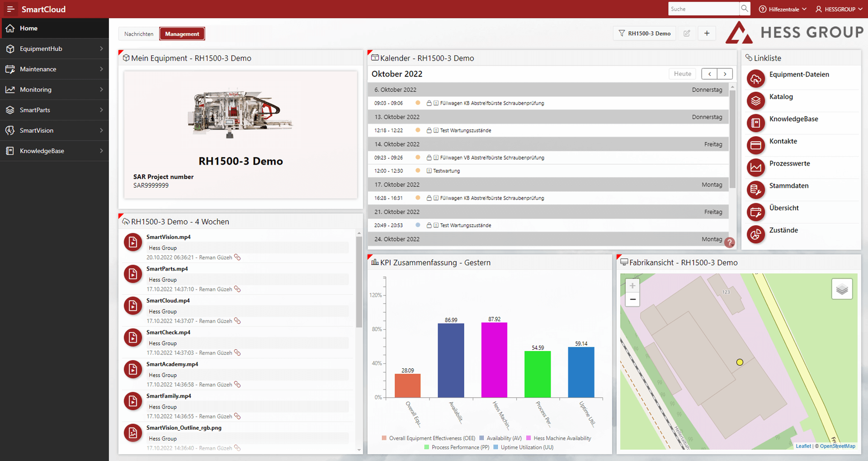868x461 pixels.
Task: Open the Prozesswerte chart icon
Action: (x=755, y=168)
